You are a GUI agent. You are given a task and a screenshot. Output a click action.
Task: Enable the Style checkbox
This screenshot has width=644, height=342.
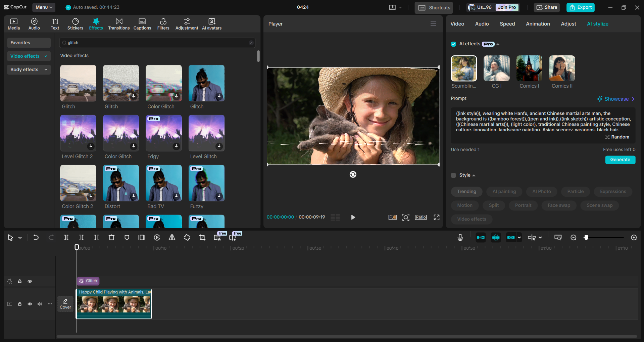coord(453,175)
